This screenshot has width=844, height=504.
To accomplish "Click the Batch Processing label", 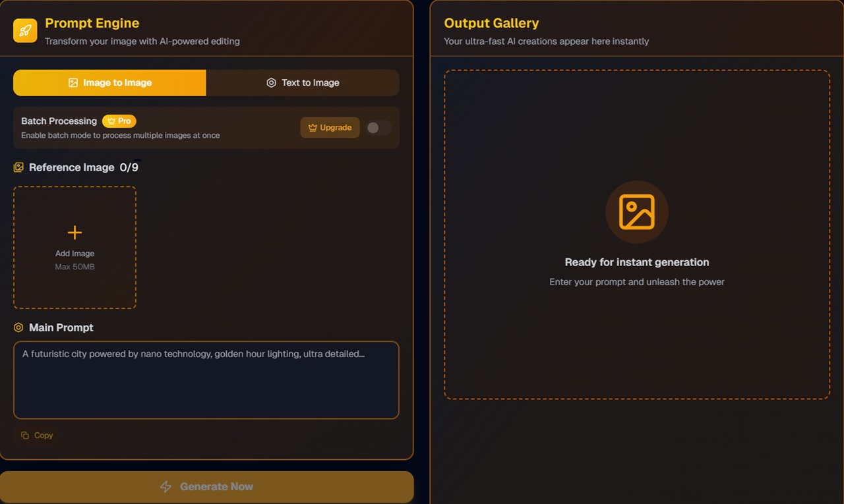I will (59, 121).
